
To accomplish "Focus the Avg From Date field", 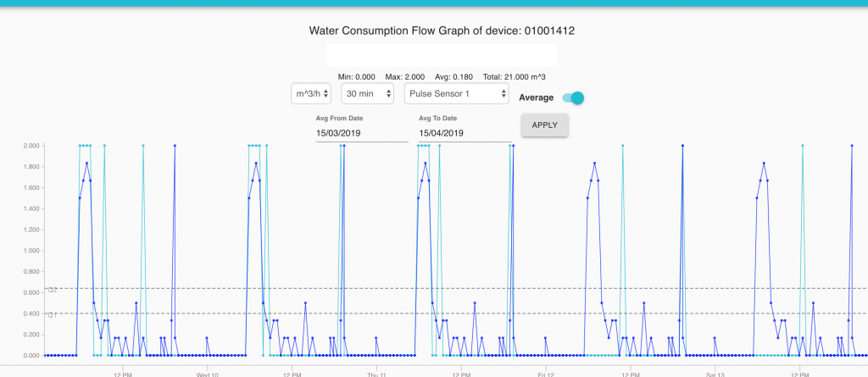I will click(362, 133).
